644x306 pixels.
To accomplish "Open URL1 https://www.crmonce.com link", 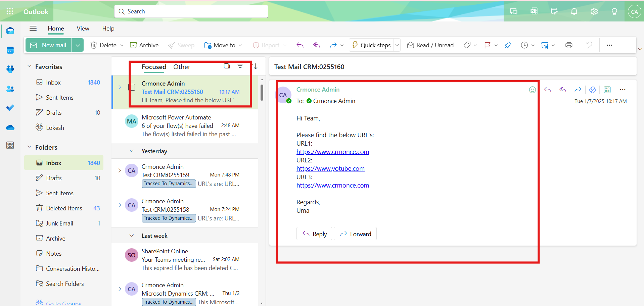I will tap(333, 152).
